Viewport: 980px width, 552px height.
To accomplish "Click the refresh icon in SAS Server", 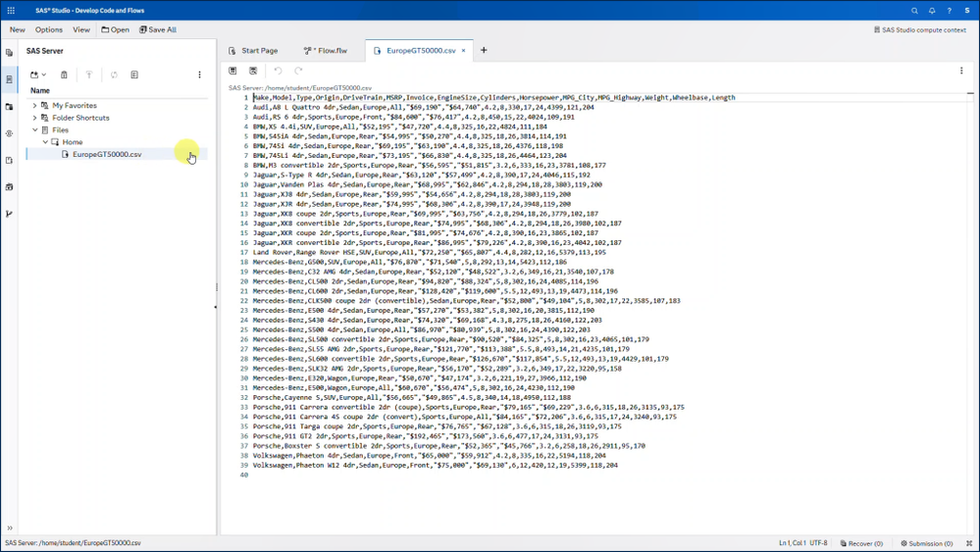I will (x=114, y=75).
